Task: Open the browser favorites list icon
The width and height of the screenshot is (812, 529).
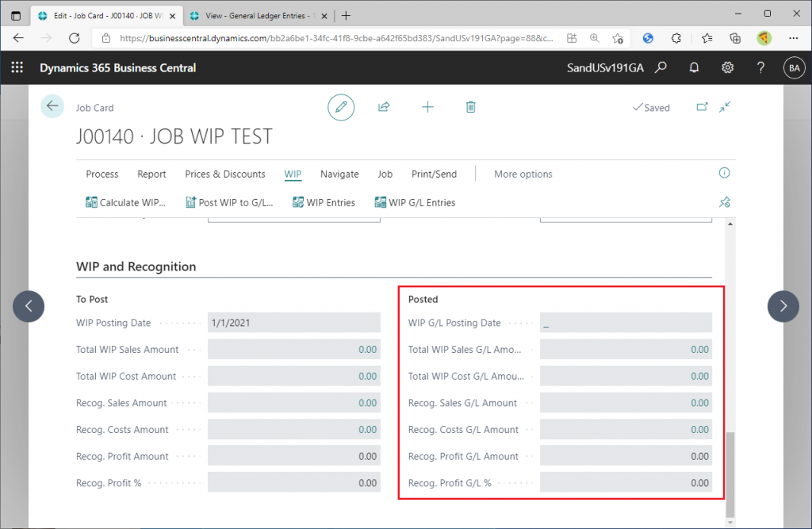Action: (x=707, y=38)
